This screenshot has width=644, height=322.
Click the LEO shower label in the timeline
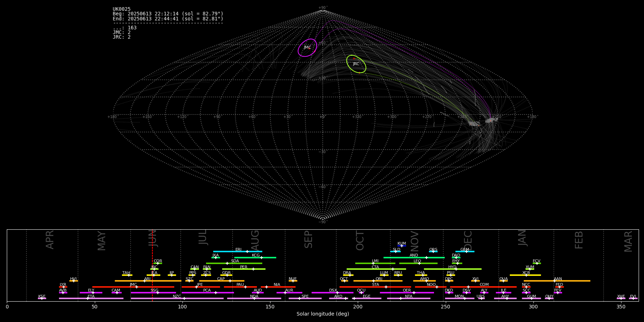[418, 261]
